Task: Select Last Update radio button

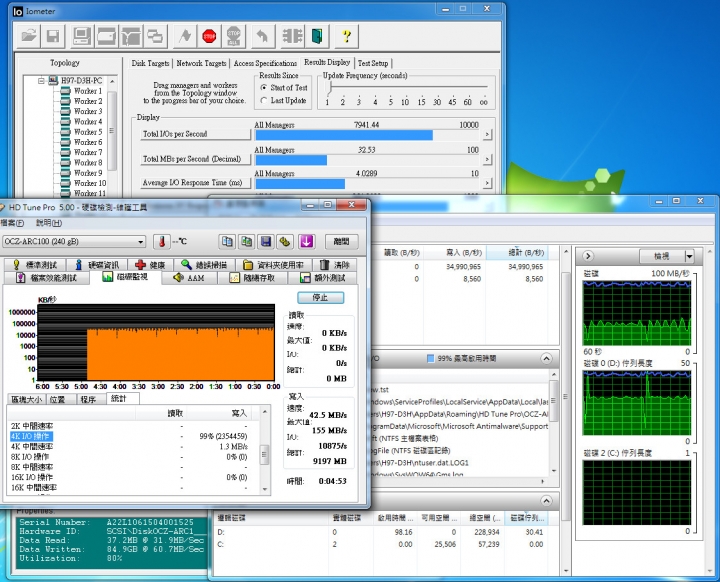Action: 264,100
